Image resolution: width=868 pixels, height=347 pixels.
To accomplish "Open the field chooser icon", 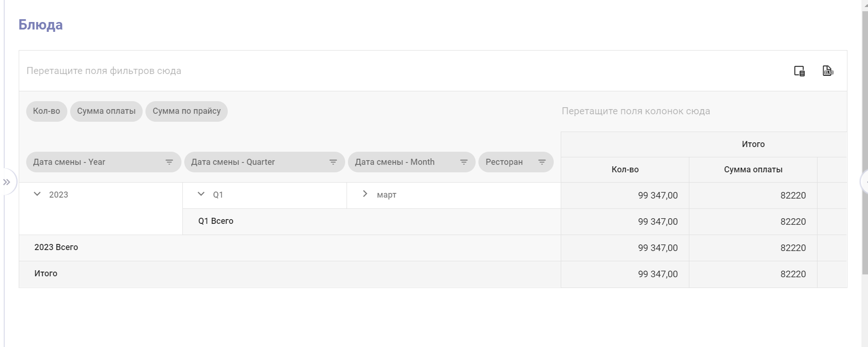I will (x=799, y=71).
